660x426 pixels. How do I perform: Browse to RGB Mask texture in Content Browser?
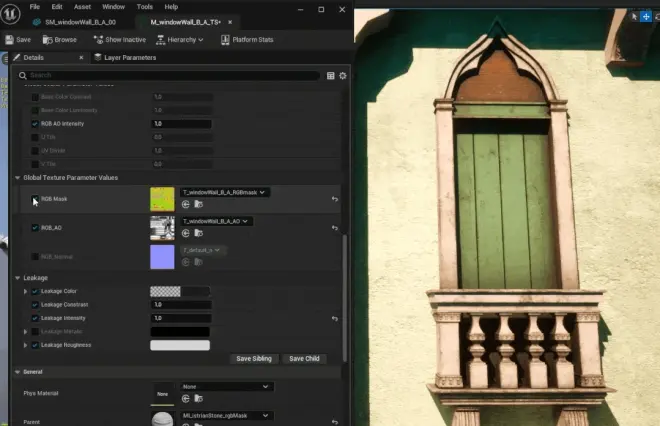coord(199,204)
